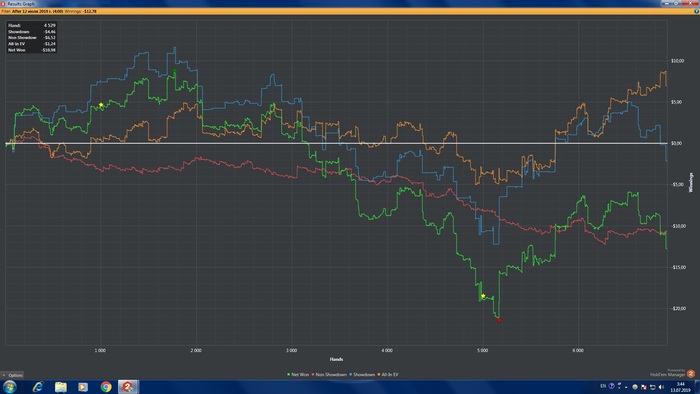Click the 'Net Won' row in stats box
The image size is (700, 394).
[x=32, y=50]
